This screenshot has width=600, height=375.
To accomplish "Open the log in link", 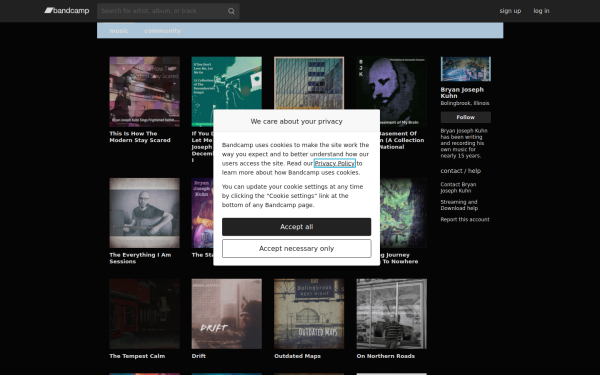I will 541,11.
